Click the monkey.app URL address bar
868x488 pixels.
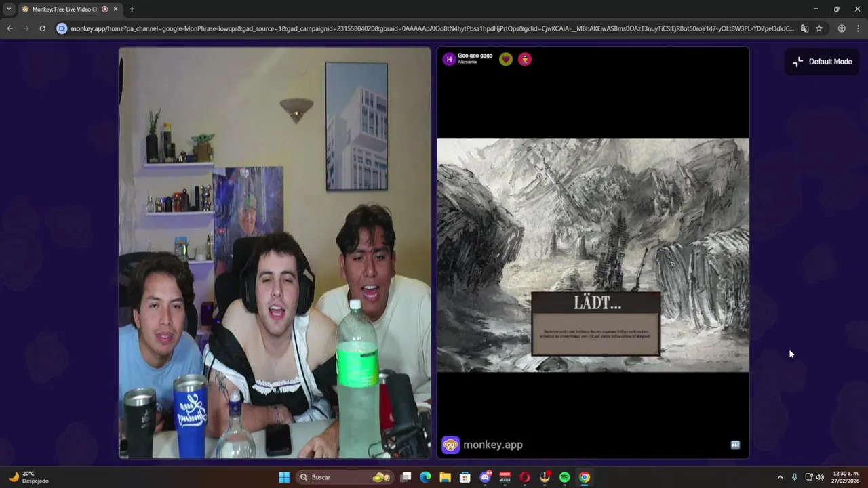(431, 28)
